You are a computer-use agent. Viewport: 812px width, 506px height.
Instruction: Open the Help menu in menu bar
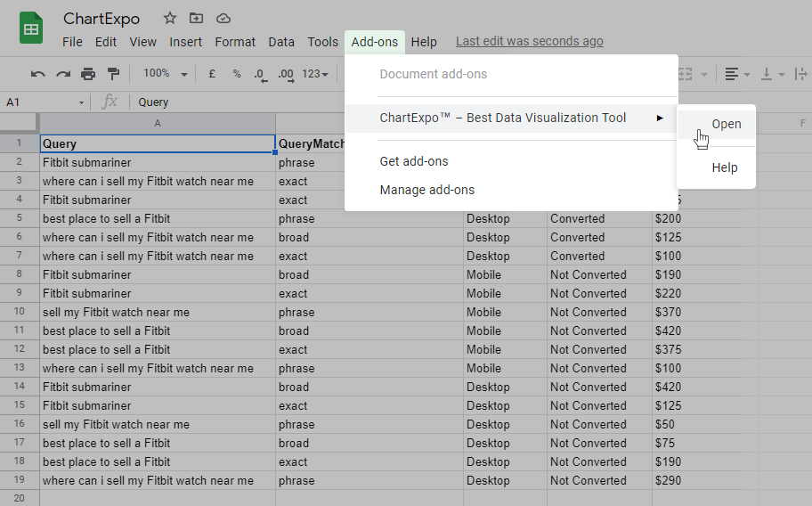424,42
